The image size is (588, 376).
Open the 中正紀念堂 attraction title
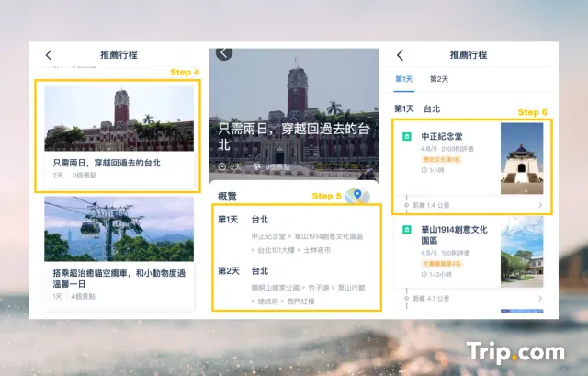click(442, 137)
